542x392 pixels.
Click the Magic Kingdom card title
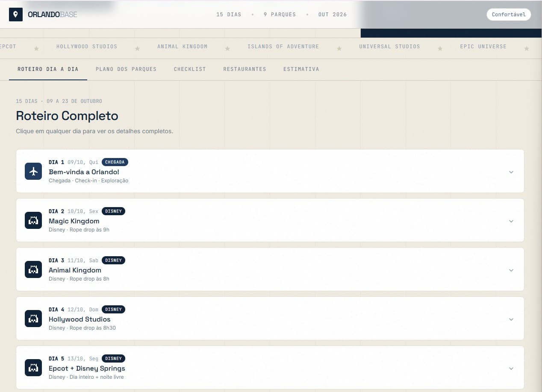pos(74,221)
